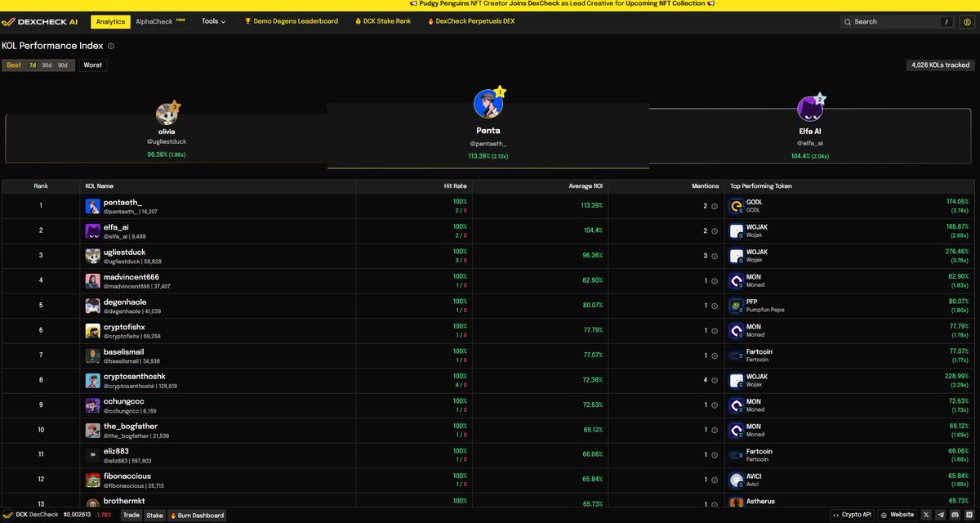Screen dimensions: 980x523
Task: Click the pentaeth_ row avatar
Action: click(x=92, y=206)
